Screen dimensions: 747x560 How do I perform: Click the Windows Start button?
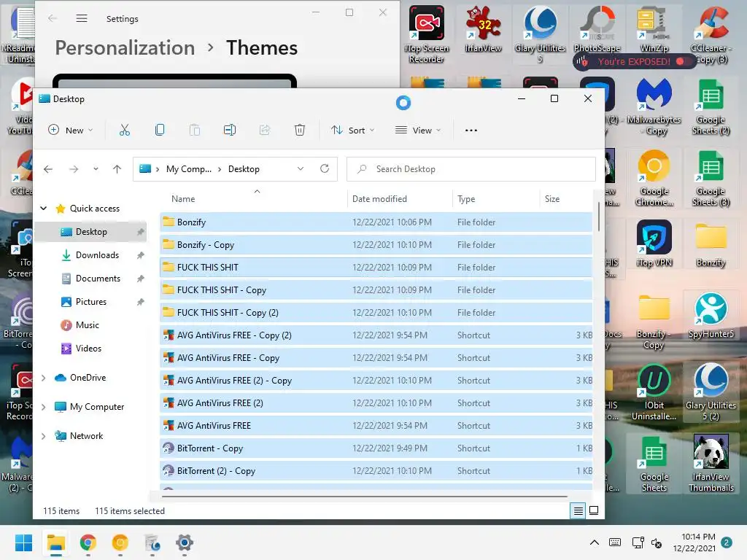coord(23,542)
